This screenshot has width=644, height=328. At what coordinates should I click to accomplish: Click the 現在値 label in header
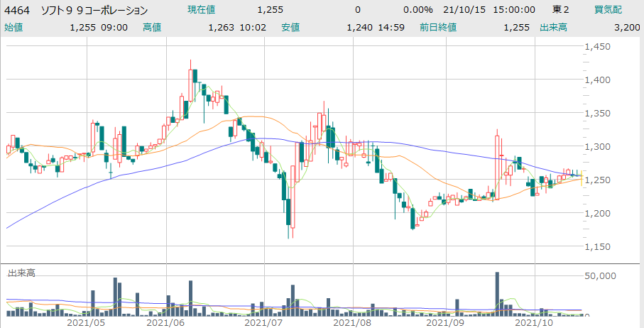point(202,10)
